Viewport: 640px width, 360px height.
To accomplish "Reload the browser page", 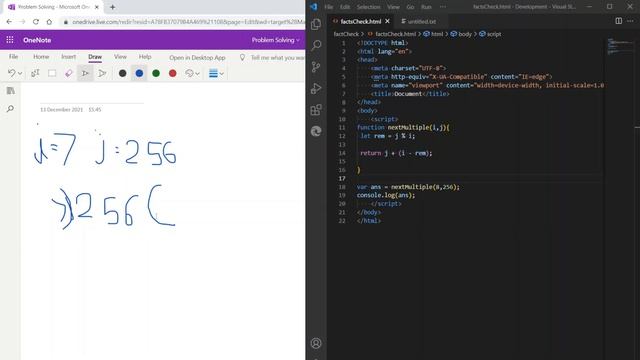I will (36, 22).
